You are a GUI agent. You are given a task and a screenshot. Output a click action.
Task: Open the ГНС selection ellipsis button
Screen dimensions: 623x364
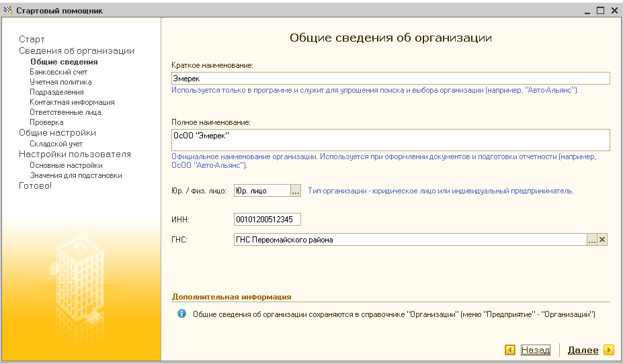pos(592,240)
